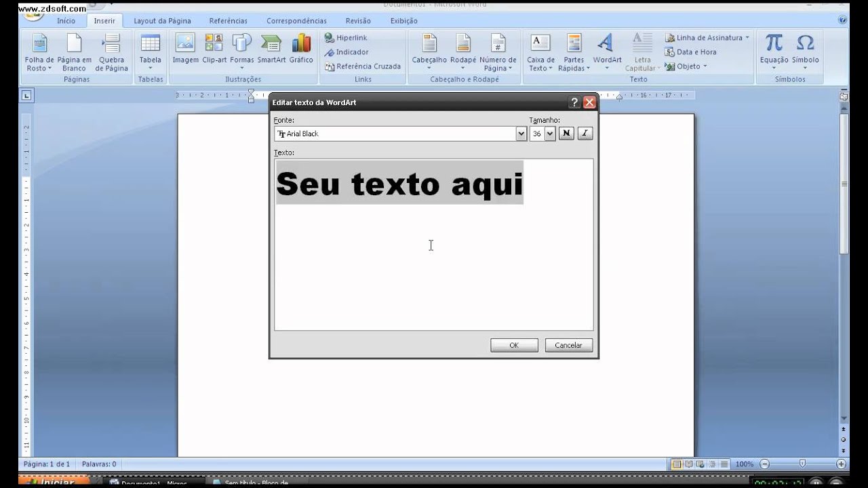868x488 pixels.
Task: Switch to Print Layout view
Action: click(x=676, y=464)
